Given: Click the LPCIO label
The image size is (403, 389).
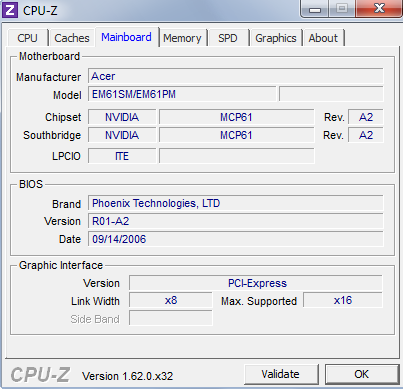Looking at the screenshot, I should tap(66, 156).
